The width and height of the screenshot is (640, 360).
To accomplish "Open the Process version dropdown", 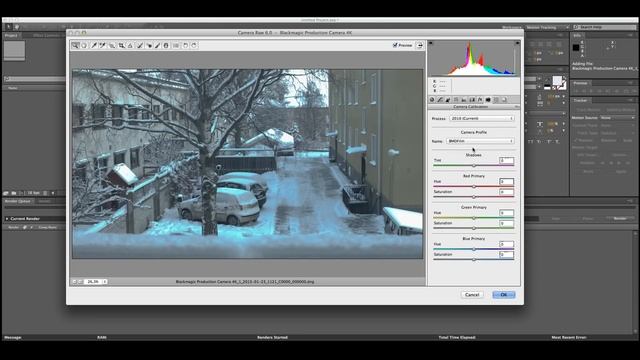I will (482, 118).
